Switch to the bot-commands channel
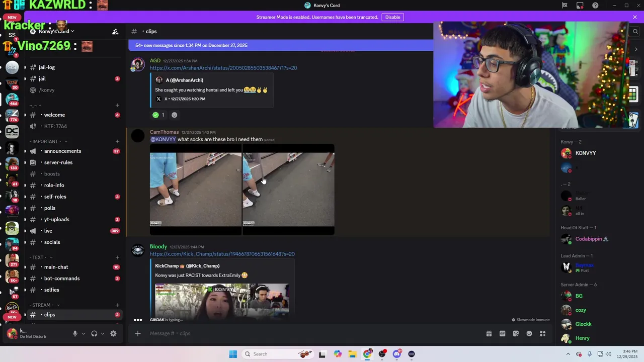Screen dimensions: 644x362 pos(73,279)
